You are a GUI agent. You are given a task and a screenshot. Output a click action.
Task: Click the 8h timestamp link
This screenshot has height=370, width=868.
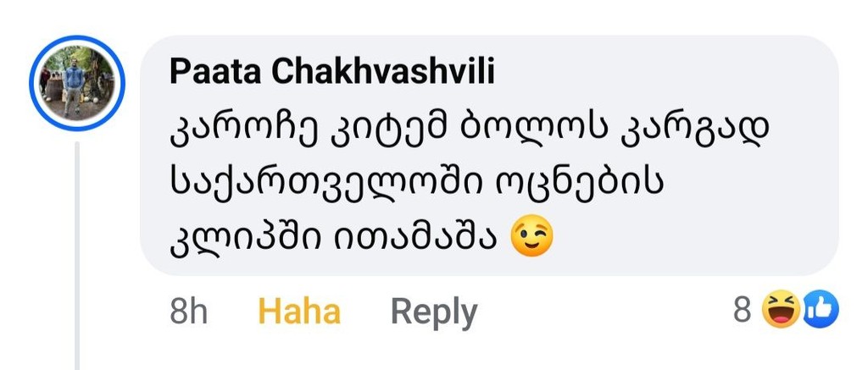[188, 312]
